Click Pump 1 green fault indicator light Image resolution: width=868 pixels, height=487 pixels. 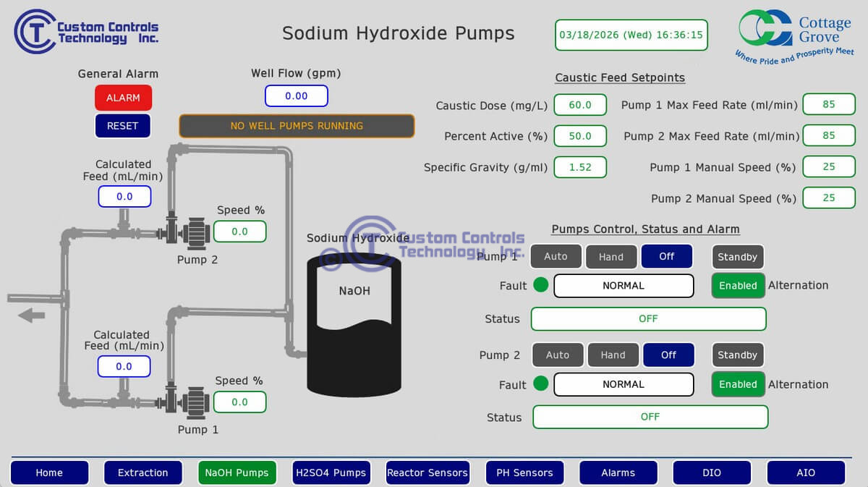(540, 285)
